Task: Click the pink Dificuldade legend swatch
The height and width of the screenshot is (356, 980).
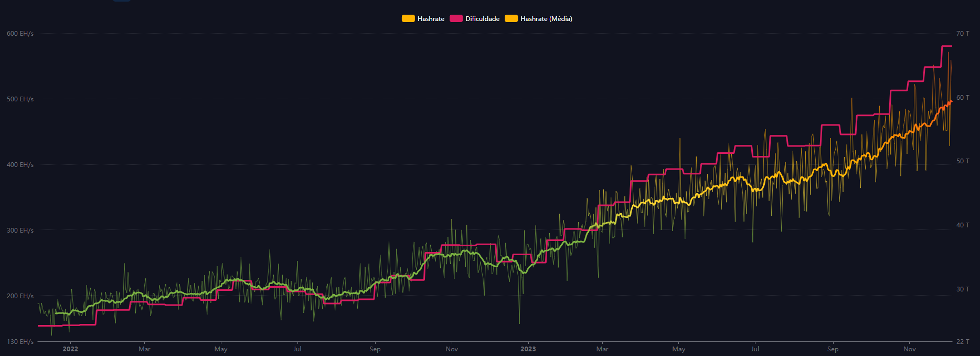Action: [456, 19]
